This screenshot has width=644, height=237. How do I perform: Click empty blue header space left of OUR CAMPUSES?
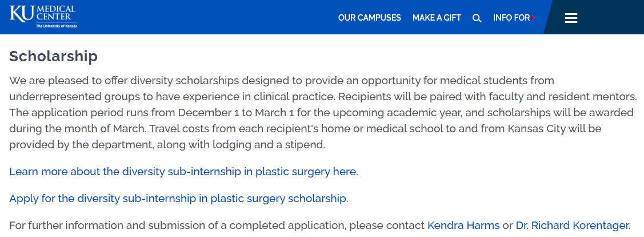click(206, 17)
